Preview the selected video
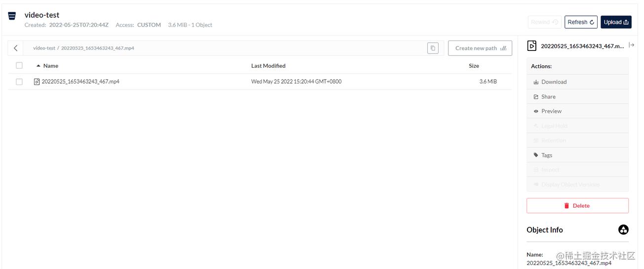Image resolution: width=644 pixels, height=269 pixels. 577,111
